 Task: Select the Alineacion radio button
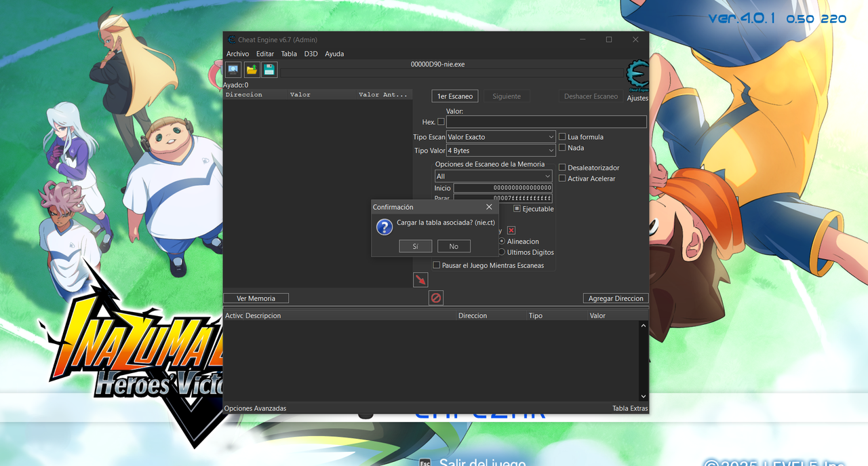[x=502, y=241]
